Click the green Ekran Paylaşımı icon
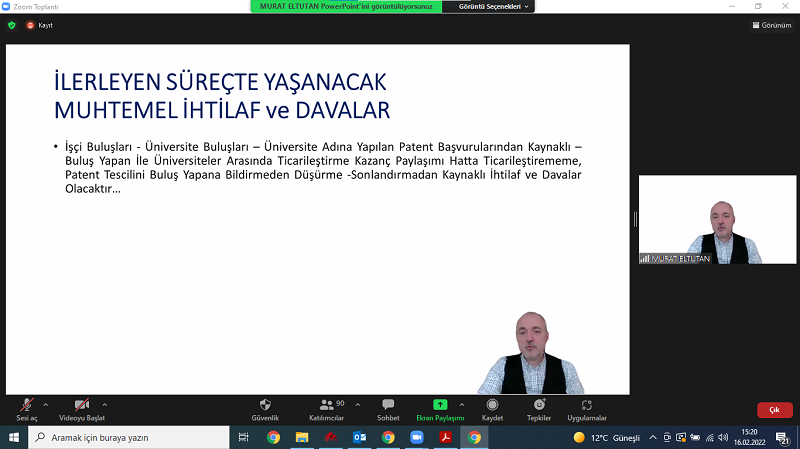800x449 pixels. tap(440, 405)
